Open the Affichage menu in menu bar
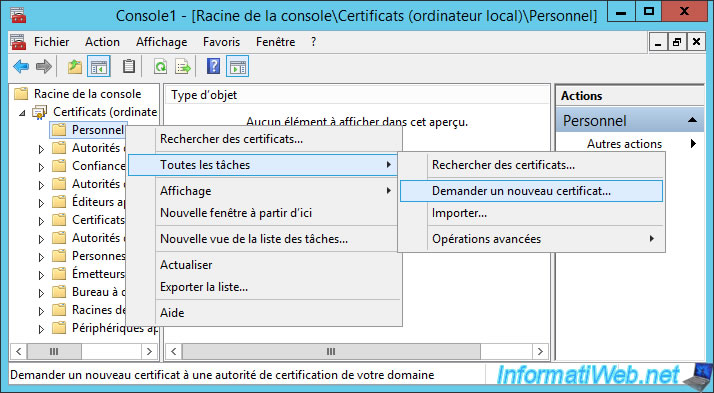Screen dimensions: 714x393 pos(162,42)
